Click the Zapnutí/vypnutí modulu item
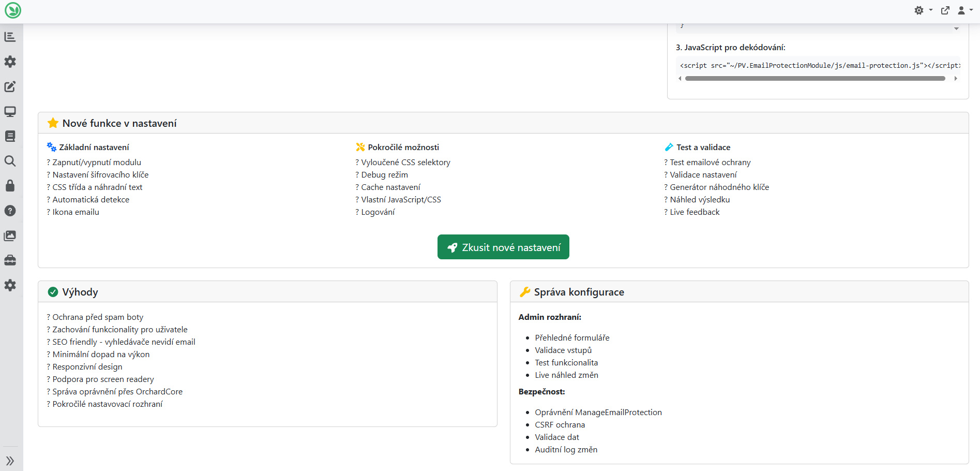 94,163
